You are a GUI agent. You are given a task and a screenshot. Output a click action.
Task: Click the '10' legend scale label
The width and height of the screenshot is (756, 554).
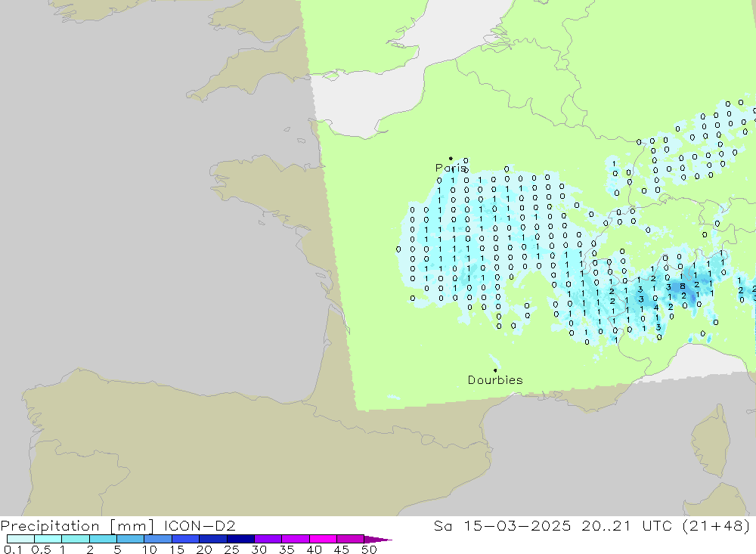pyautogui.click(x=150, y=549)
